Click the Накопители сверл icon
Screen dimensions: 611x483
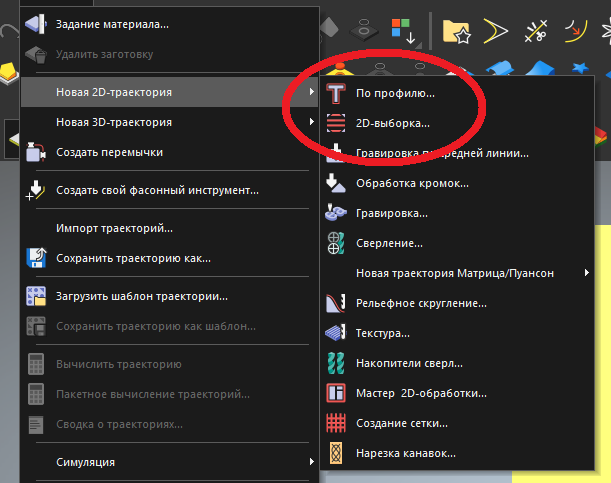tap(336, 363)
